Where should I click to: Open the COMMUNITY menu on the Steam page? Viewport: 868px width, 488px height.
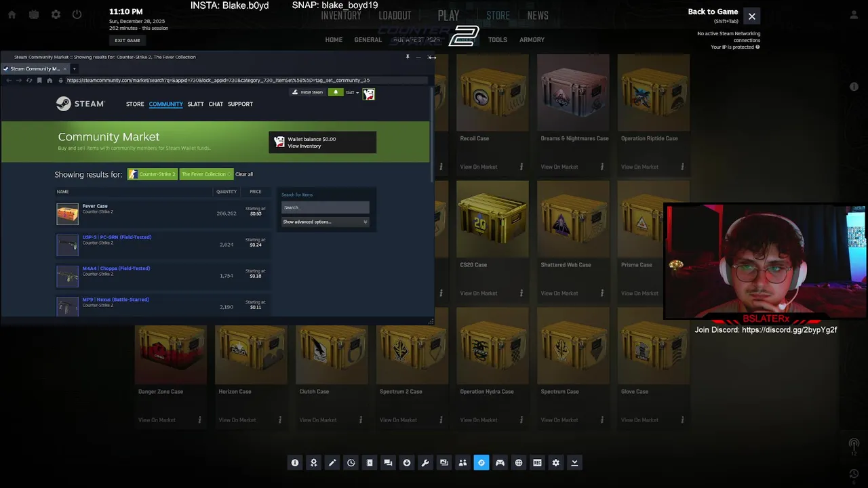[166, 104]
